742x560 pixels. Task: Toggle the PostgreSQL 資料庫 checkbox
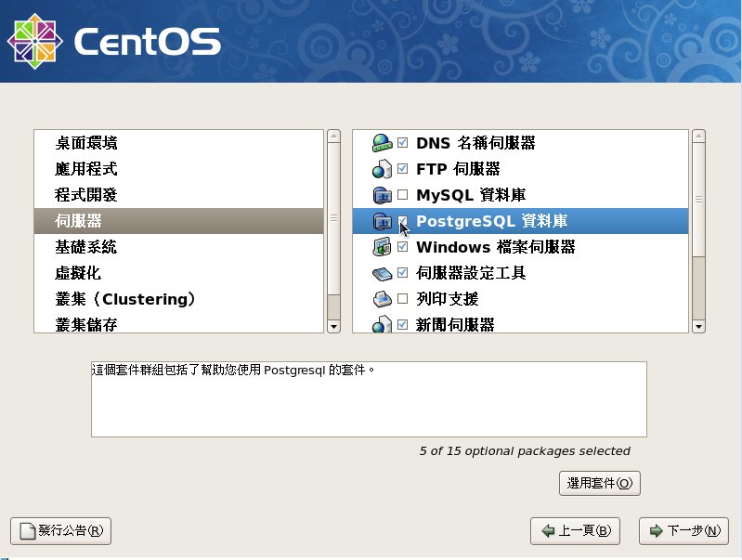[403, 221]
